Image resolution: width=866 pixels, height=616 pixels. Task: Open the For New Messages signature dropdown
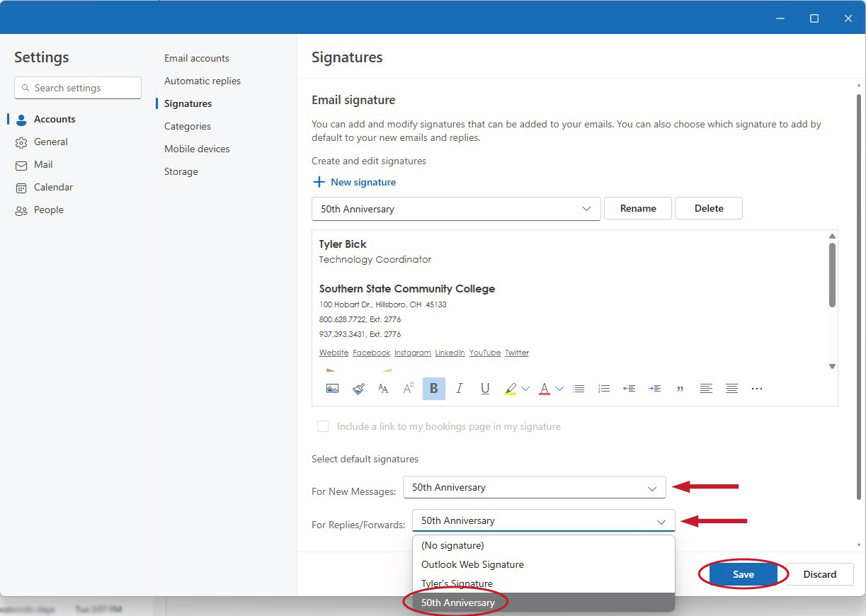click(534, 487)
